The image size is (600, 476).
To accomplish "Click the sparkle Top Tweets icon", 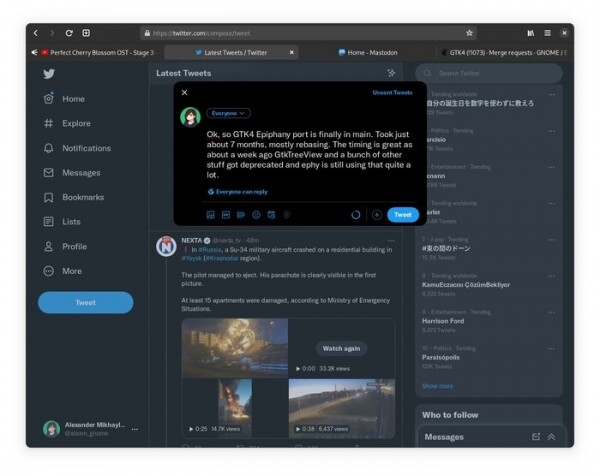I will [x=391, y=73].
